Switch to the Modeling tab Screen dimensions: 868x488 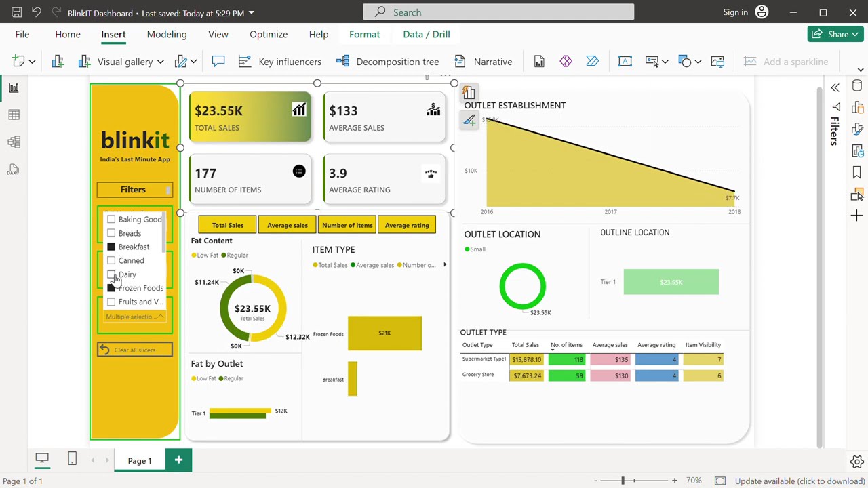coord(167,34)
